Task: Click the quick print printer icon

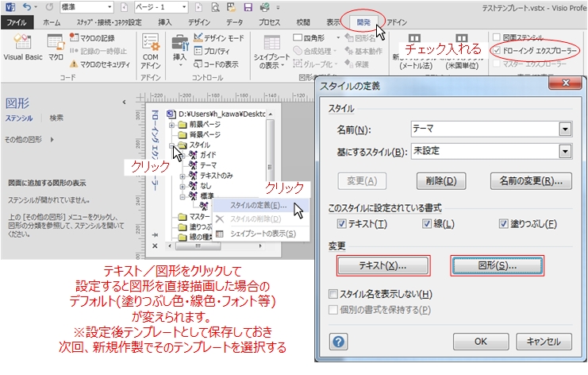Action: click(x=265, y=7)
